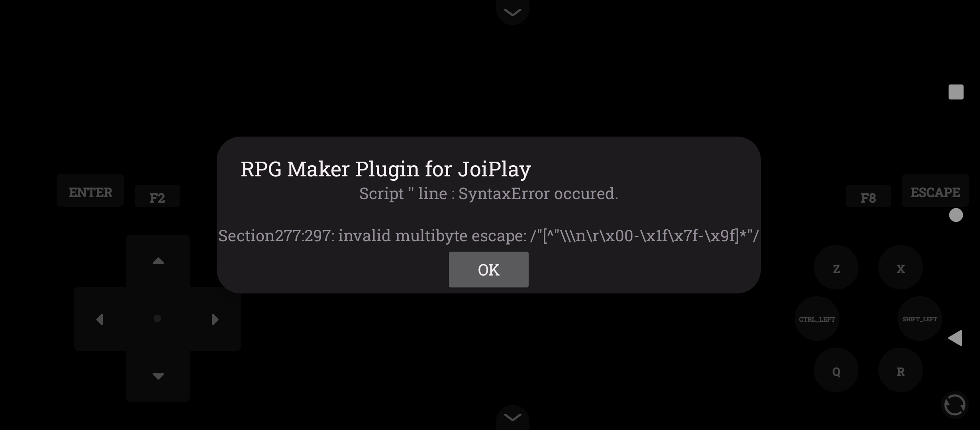The height and width of the screenshot is (430, 980).
Task: Tap the SHIFT_LEFT gamepad button
Action: (920, 319)
